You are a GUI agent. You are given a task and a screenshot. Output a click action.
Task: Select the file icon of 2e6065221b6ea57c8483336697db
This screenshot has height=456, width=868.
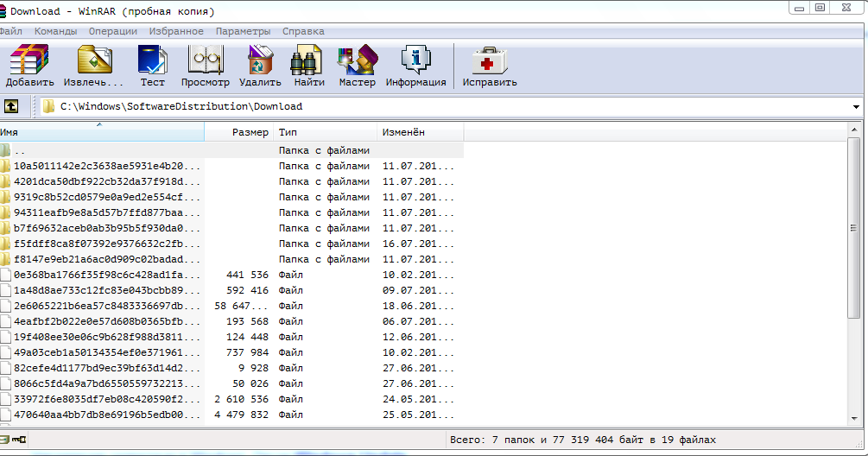tap(5, 306)
